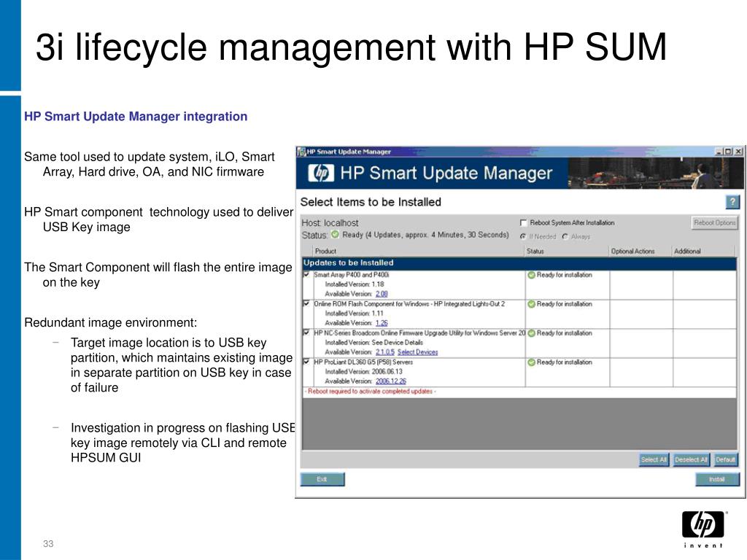Image resolution: width=747 pixels, height=560 pixels.
Task: Click the HP logo in the banner
Action: coord(321,173)
